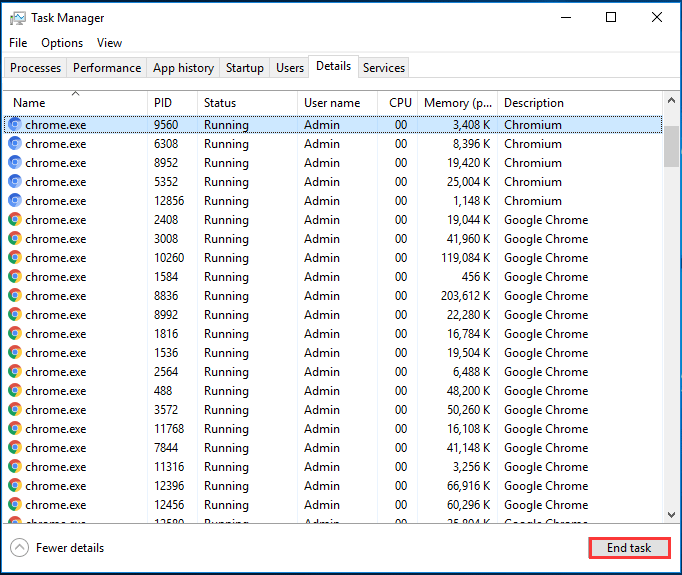Open the View menu
682x575 pixels.
pos(110,43)
